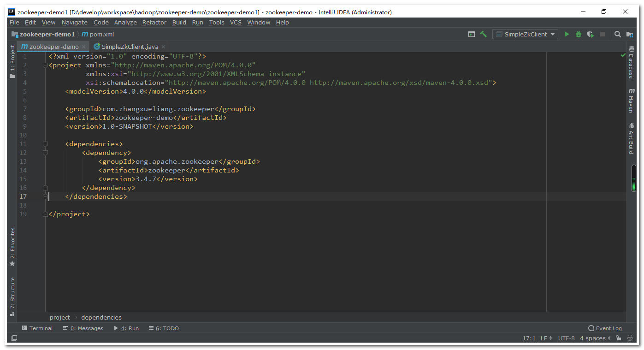Open the SimpleZkClient run configuration dropdown

[525, 34]
